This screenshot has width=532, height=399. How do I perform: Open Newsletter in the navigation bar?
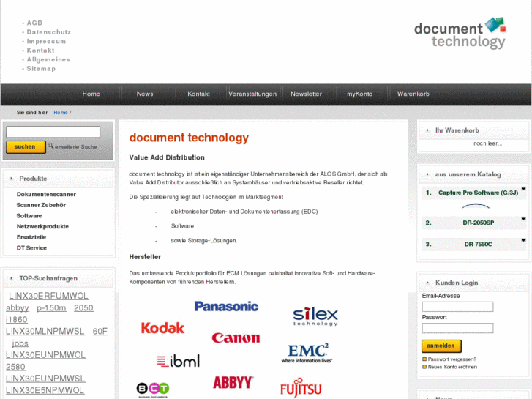pos(306,94)
